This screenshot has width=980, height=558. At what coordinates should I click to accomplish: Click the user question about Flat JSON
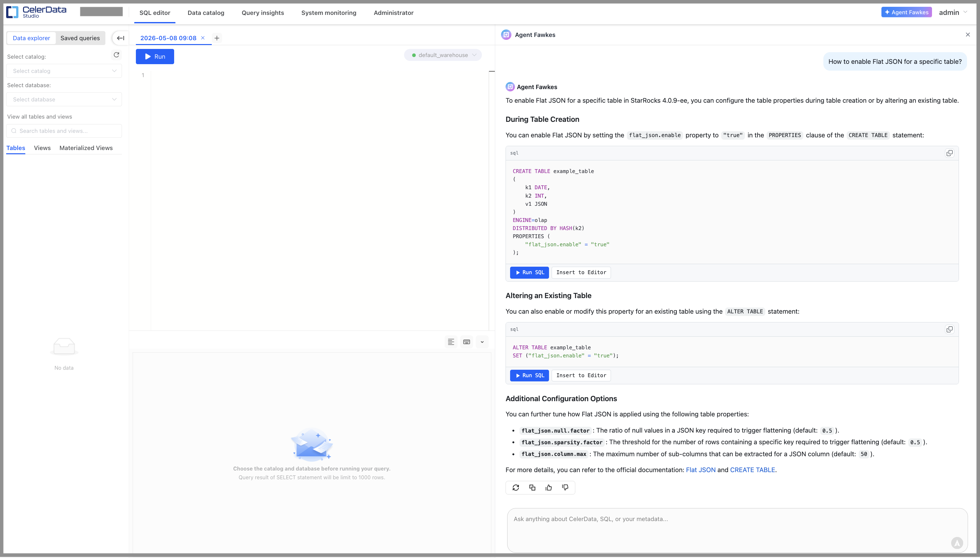pyautogui.click(x=895, y=62)
